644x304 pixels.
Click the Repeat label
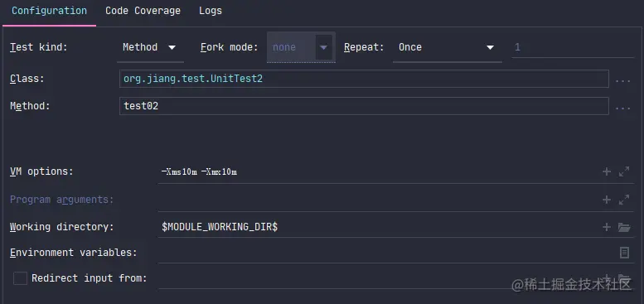(364, 47)
